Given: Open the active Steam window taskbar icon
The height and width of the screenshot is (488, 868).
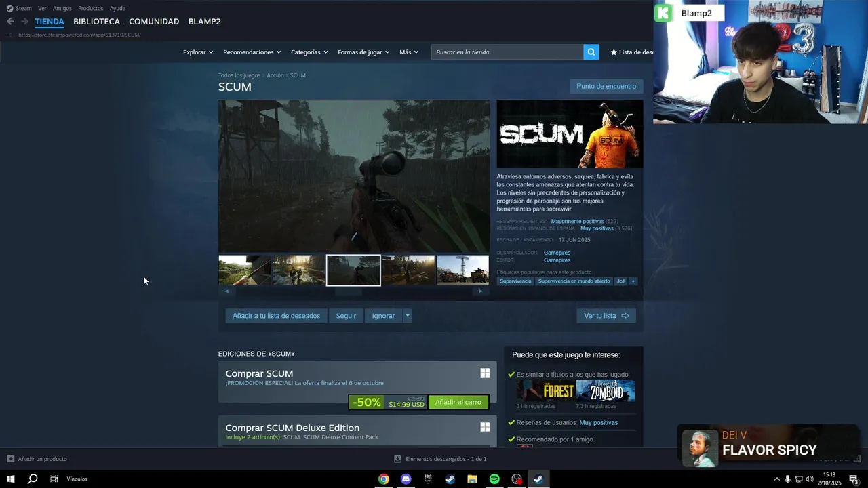Looking at the screenshot, I should (x=538, y=479).
